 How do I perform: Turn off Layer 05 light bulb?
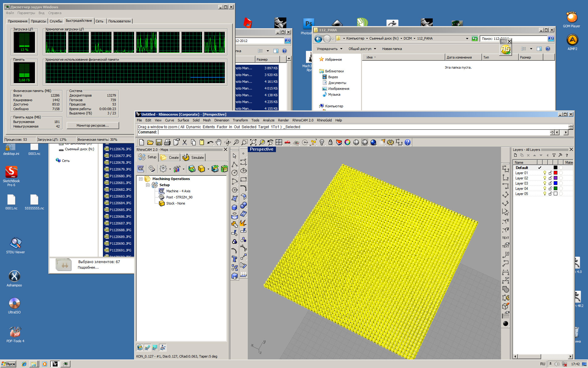coord(545,194)
